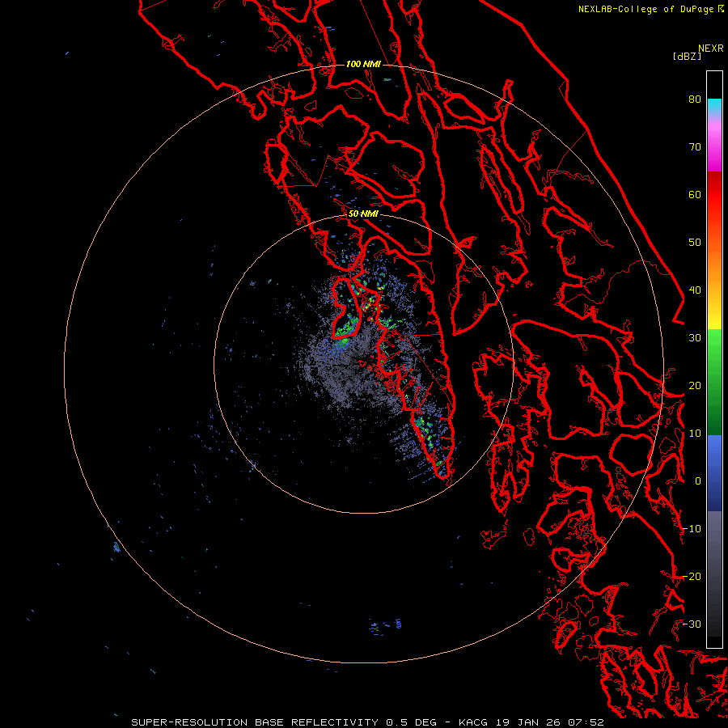Screen dimensions: 728x728
Task: Click the [dBZ] units label
Action: click(687, 56)
